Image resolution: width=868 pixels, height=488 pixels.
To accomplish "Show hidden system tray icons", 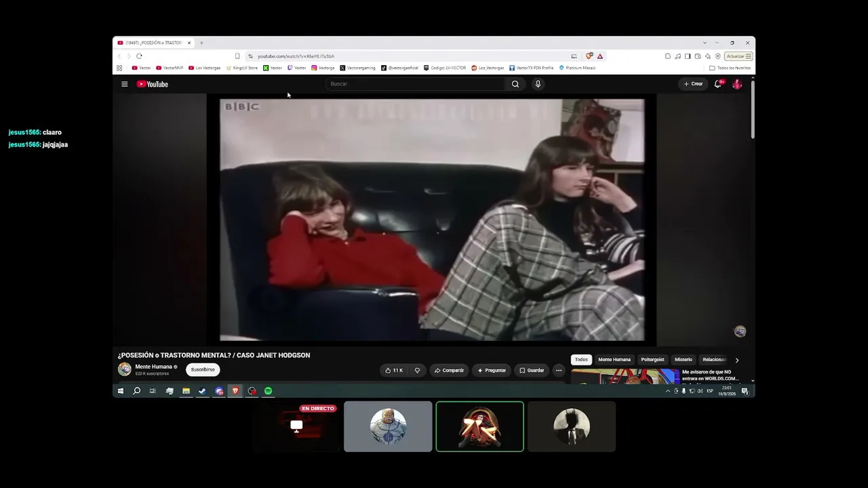I will (668, 391).
